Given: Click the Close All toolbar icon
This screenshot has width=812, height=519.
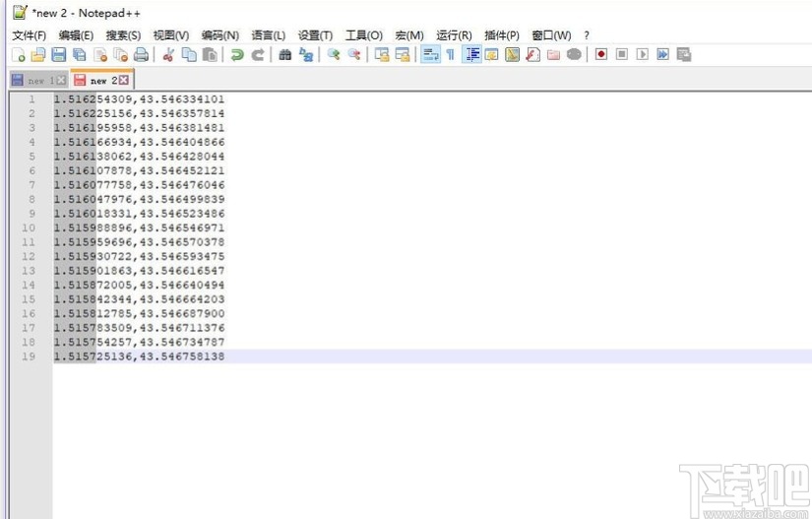Looking at the screenshot, I should [x=121, y=54].
